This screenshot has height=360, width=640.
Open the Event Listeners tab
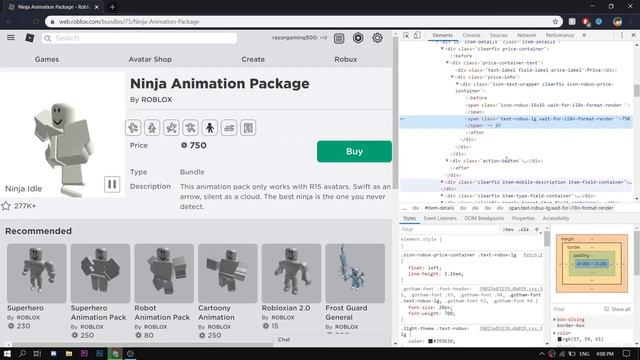pyautogui.click(x=440, y=218)
